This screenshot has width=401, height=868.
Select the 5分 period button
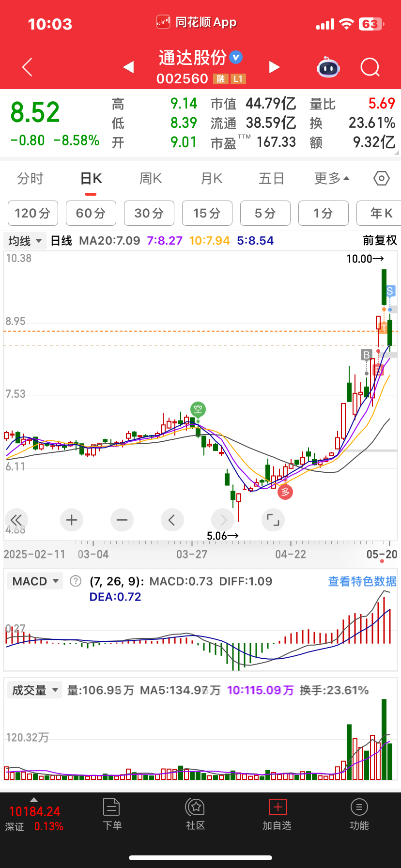coord(265,213)
